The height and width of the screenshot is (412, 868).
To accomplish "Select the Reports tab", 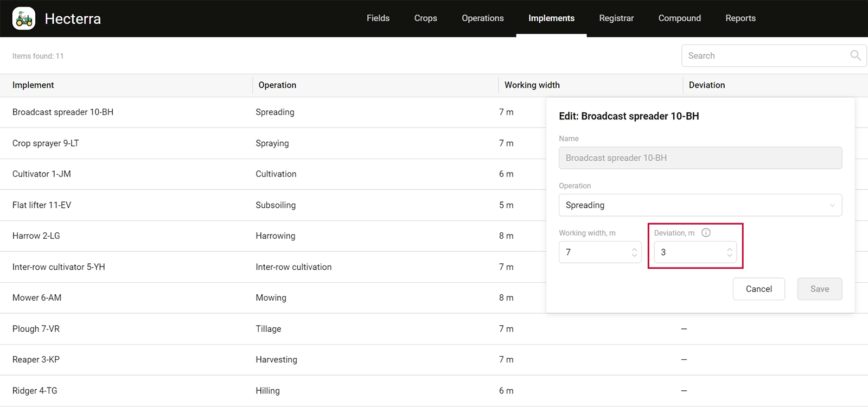I will [740, 18].
